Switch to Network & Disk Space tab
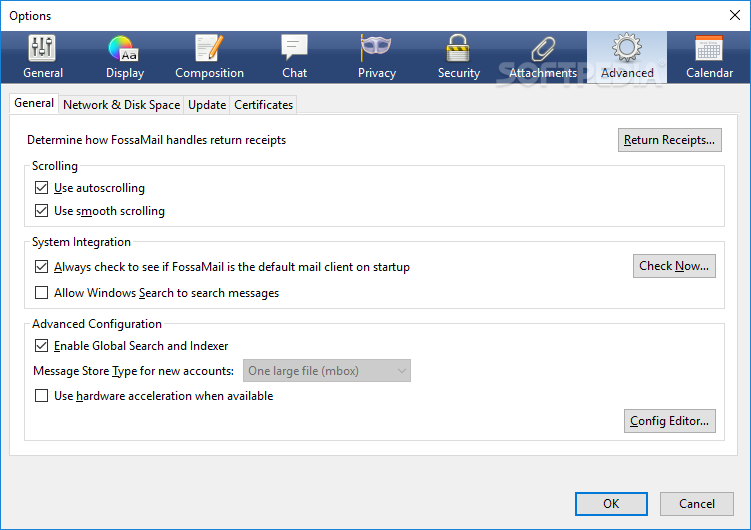The image size is (751, 530). (x=121, y=105)
